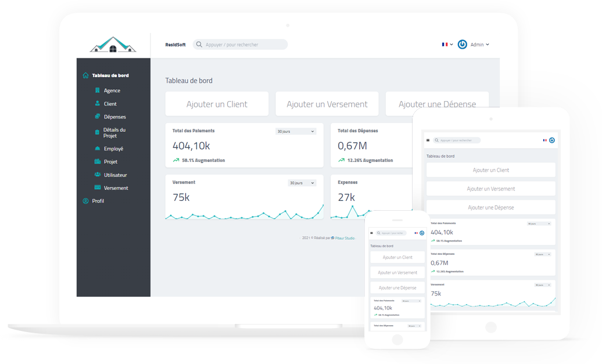
Task: Open the language dropdown chevron on laptop
Action: pyautogui.click(x=451, y=45)
